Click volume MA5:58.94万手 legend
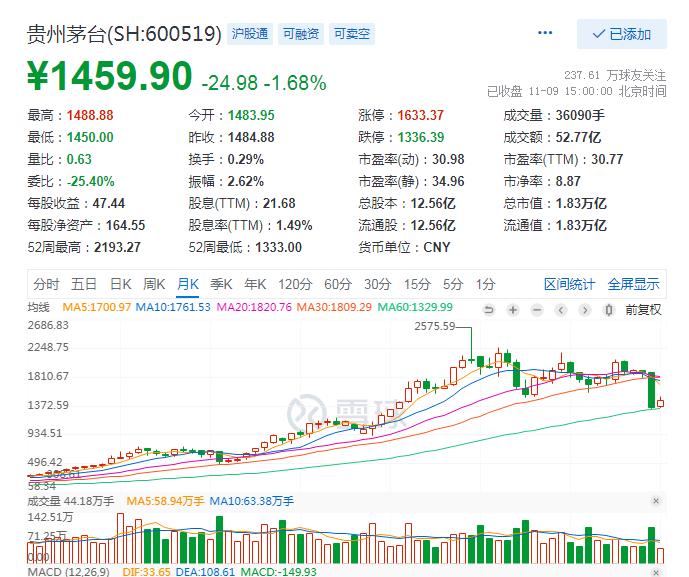 click(165, 501)
